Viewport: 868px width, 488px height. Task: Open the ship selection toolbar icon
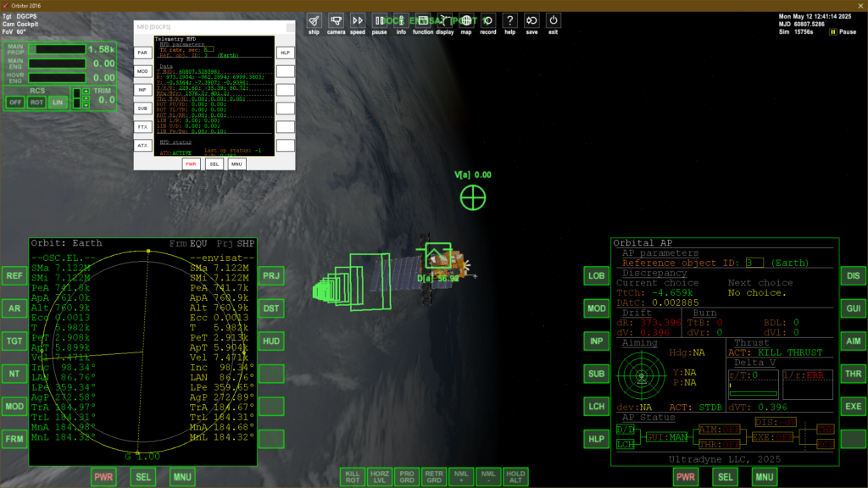pyautogui.click(x=314, y=21)
